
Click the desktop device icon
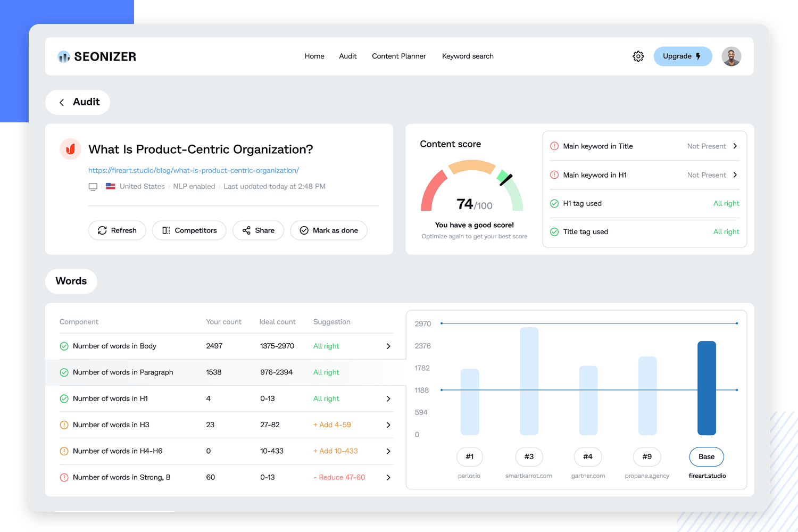(93, 187)
